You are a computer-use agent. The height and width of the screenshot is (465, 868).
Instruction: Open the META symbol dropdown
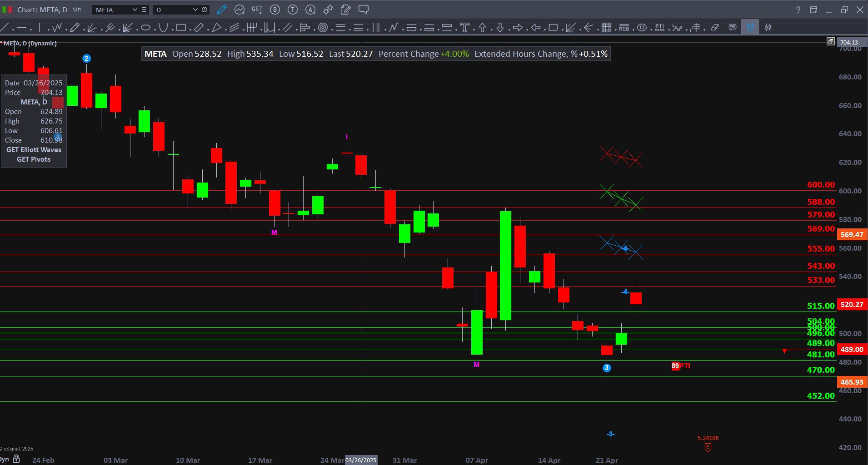(x=135, y=10)
